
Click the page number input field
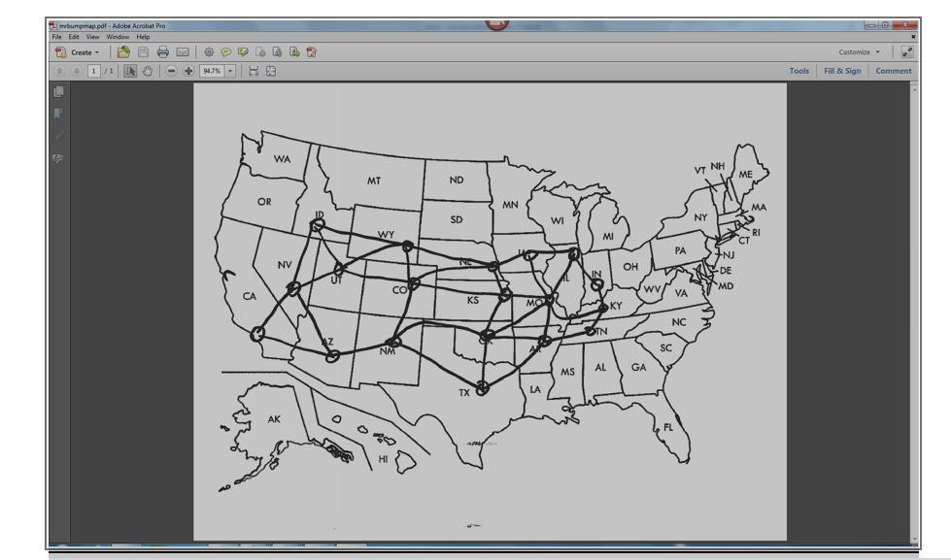93,71
